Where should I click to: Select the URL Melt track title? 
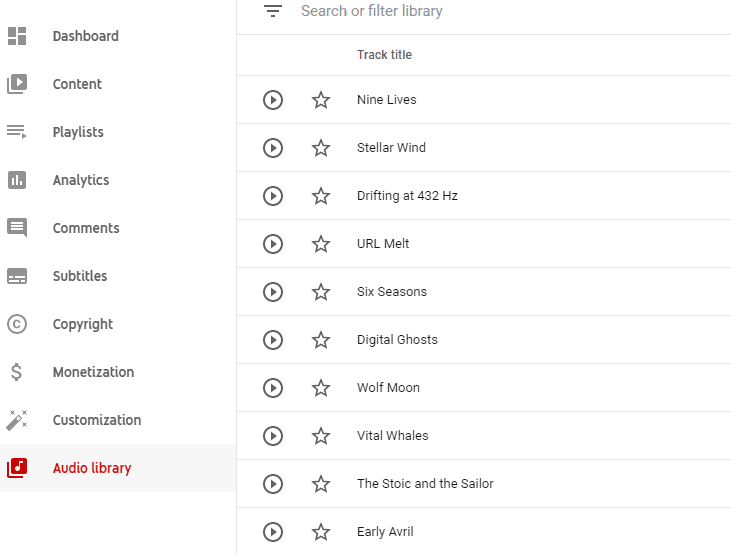coord(383,243)
